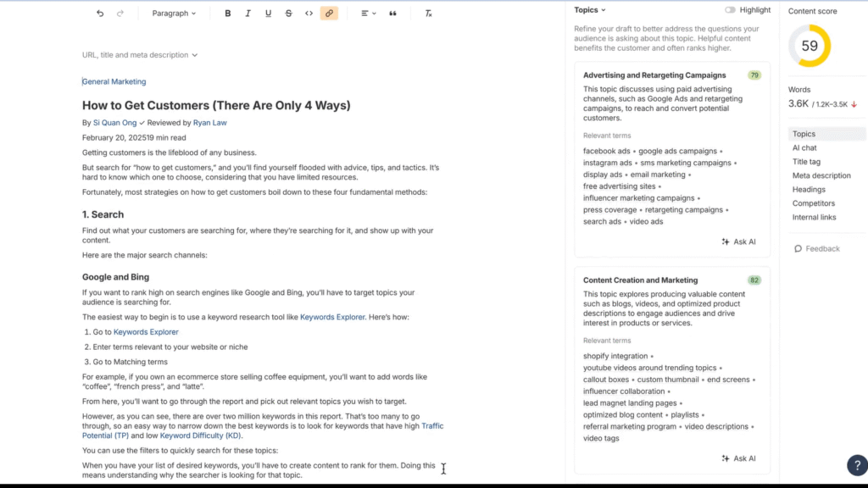The height and width of the screenshot is (488, 868).
Task: Enable the Highlight toggle
Action: (729, 9)
